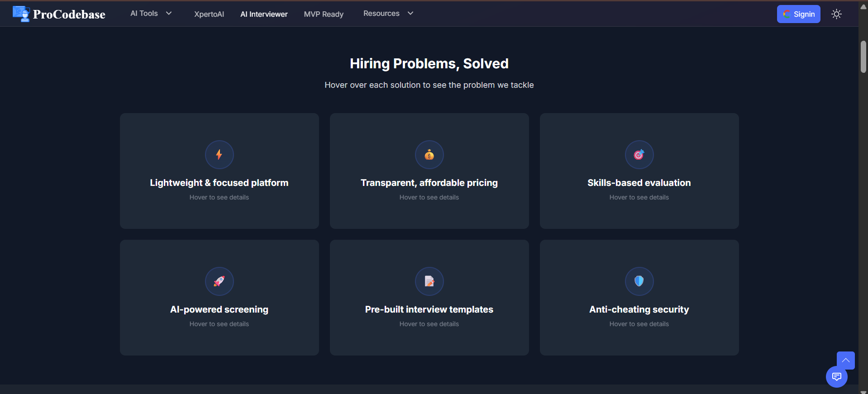Image resolution: width=868 pixels, height=394 pixels.
Task: Select the AI-powered screening title
Action: pyautogui.click(x=219, y=309)
